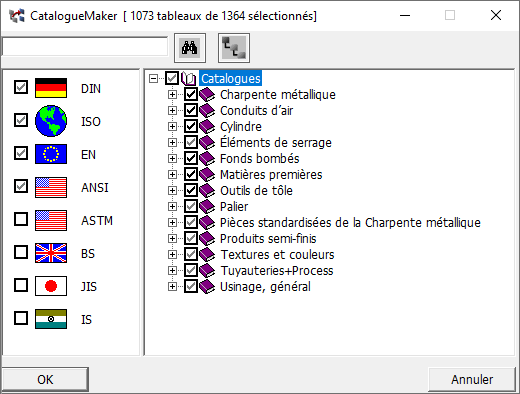Uncheck the Charpente métallique catalogue checkbox
This screenshot has width=520, height=394.
coord(191,95)
